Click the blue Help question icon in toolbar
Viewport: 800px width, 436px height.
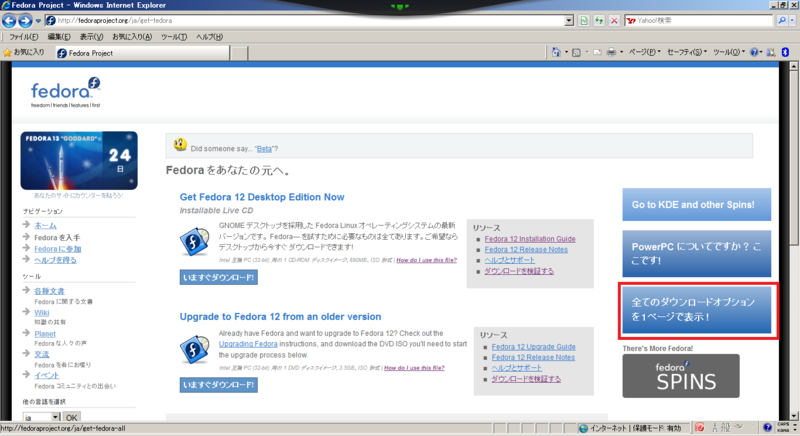coord(754,52)
